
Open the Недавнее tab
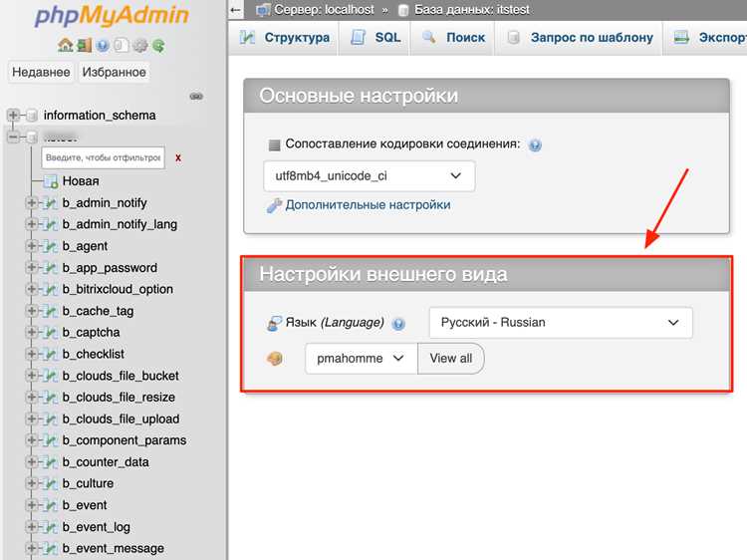click(41, 72)
